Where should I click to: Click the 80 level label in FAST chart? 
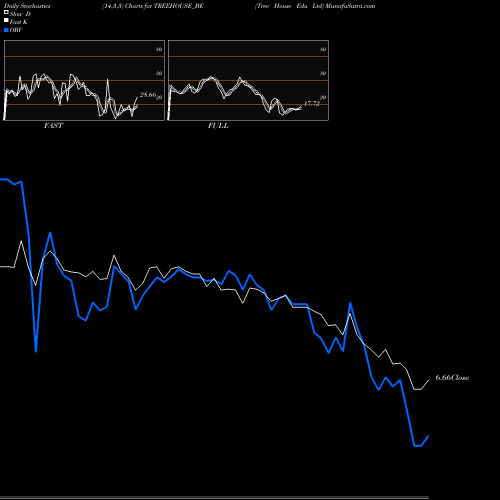click(x=159, y=49)
